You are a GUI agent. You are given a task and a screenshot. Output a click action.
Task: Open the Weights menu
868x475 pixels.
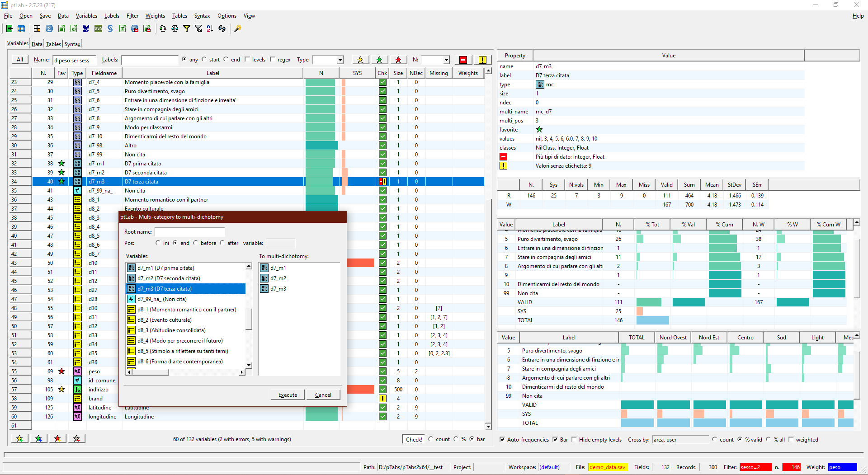pyautogui.click(x=155, y=16)
